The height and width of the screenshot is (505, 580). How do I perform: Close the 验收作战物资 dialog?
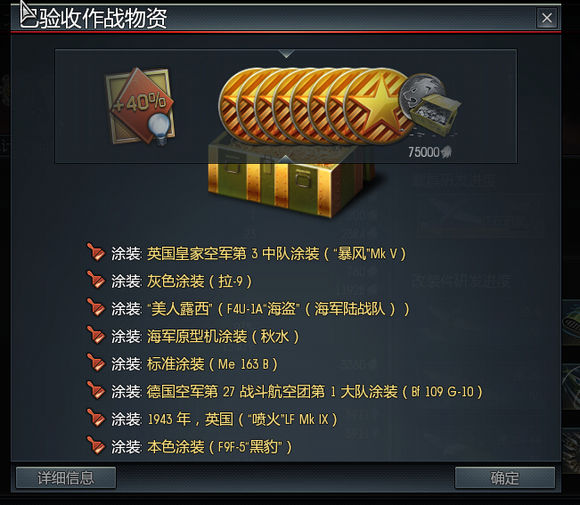[x=547, y=18]
